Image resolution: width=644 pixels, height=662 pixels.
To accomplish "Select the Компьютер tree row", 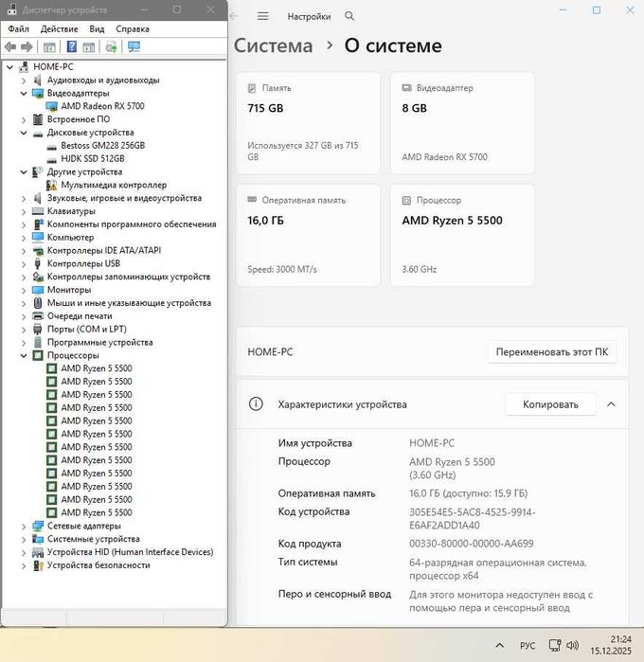I will pyautogui.click(x=70, y=238).
